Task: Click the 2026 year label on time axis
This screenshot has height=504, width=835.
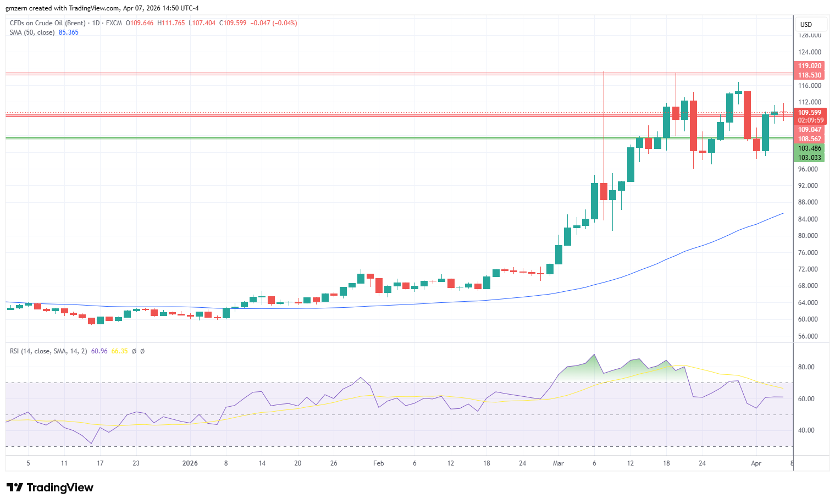Action: tap(190, 463)
